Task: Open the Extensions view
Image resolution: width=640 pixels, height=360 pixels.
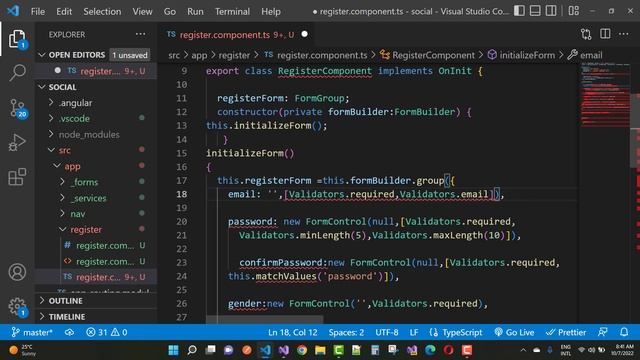Action: (17, 177)
